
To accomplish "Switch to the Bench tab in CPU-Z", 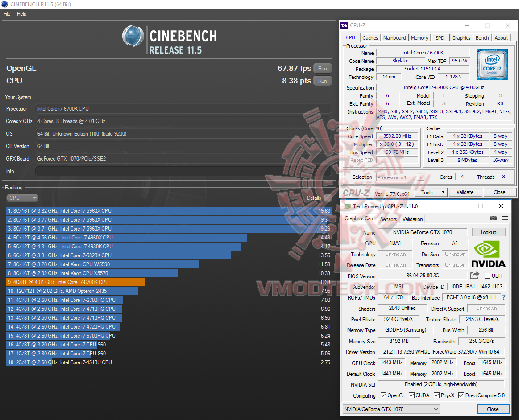I will point(482,38).
